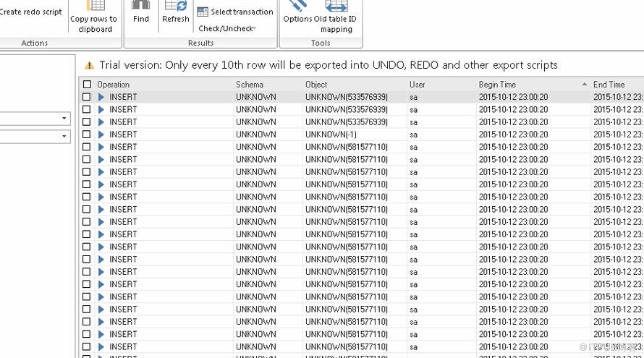The height and width of the screenshot is (358, 644).
Task: Click Copy rows to clipboard icon
Action: pos(96,6)
